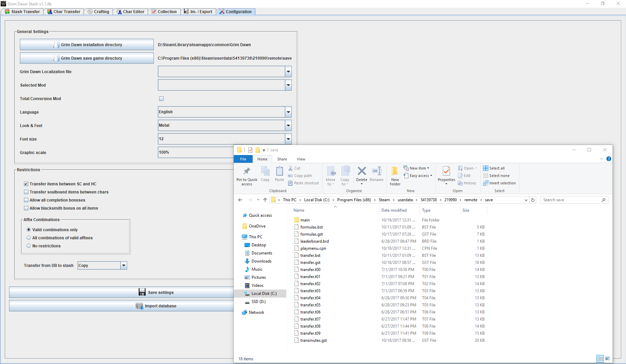
Task: Open Grim Dawn Localization file dropdown
Action: tap(288, 71)
